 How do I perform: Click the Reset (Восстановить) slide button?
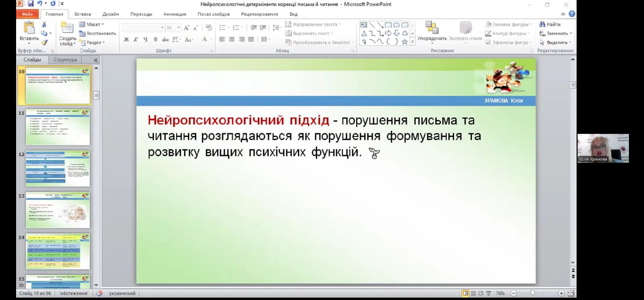click(98, 33)
